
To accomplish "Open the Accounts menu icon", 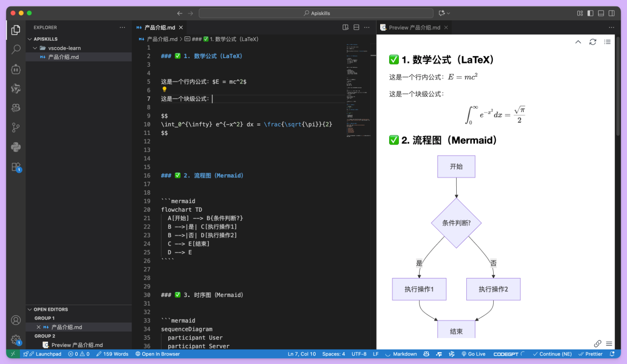I will pyautogui.click(x=16, y=320).
